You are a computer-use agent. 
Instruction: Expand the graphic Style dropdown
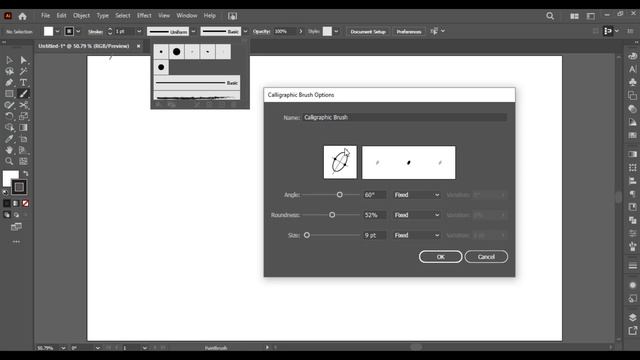(336, 31)
